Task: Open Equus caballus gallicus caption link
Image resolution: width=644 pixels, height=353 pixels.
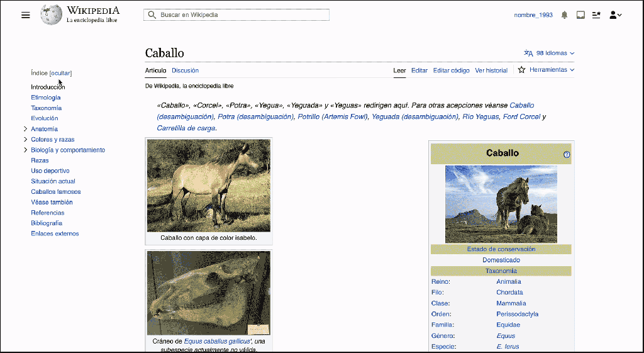Action: [x=216, y=342]
